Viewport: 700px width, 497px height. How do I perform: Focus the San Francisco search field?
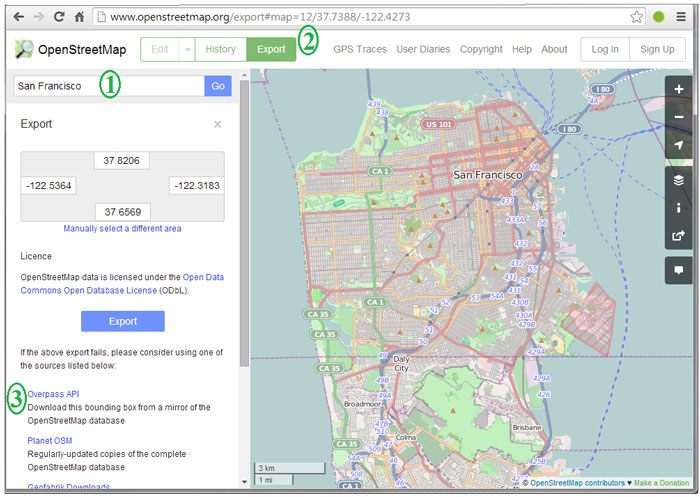coord(109,86)
